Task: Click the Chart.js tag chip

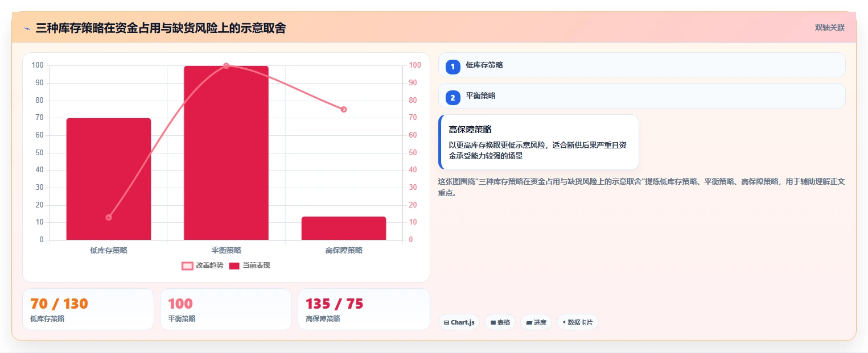Action: coord(459,322)
